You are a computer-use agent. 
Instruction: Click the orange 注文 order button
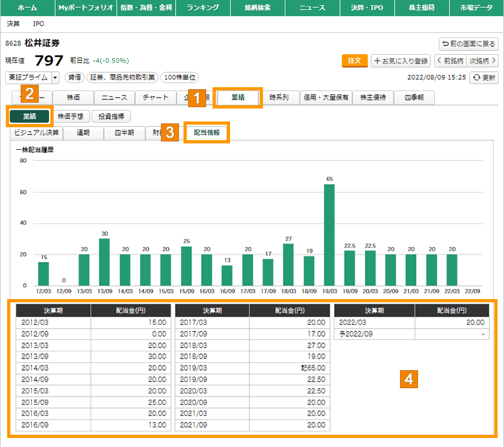pyautogui.click(x=355, y=61)
